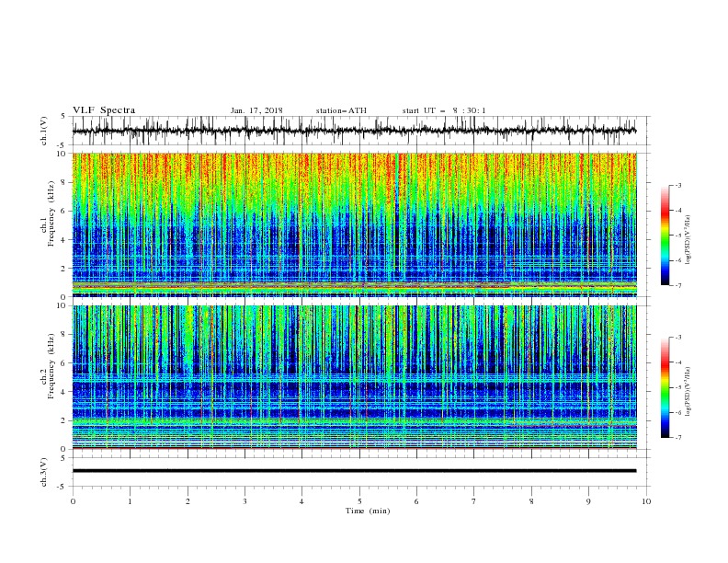Click the ch.1 PSD color scale bar
This screenshot has width=728, height=563.
pos(665,236)
